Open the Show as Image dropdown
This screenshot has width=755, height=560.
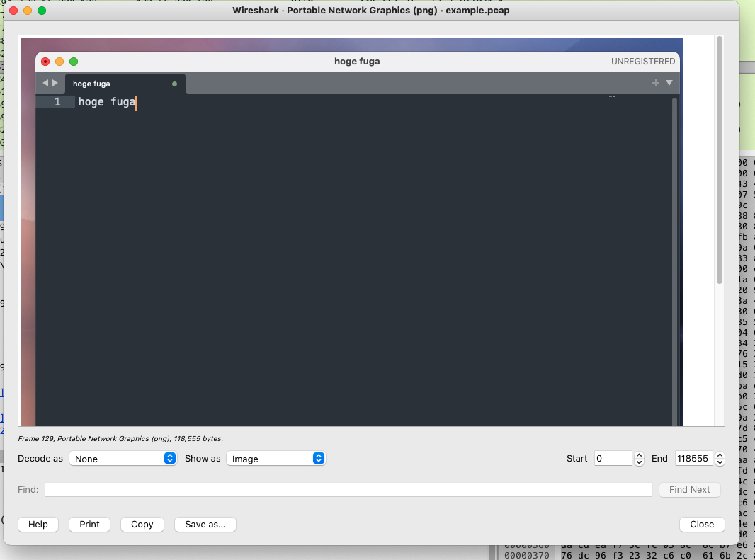pos(275,459)
